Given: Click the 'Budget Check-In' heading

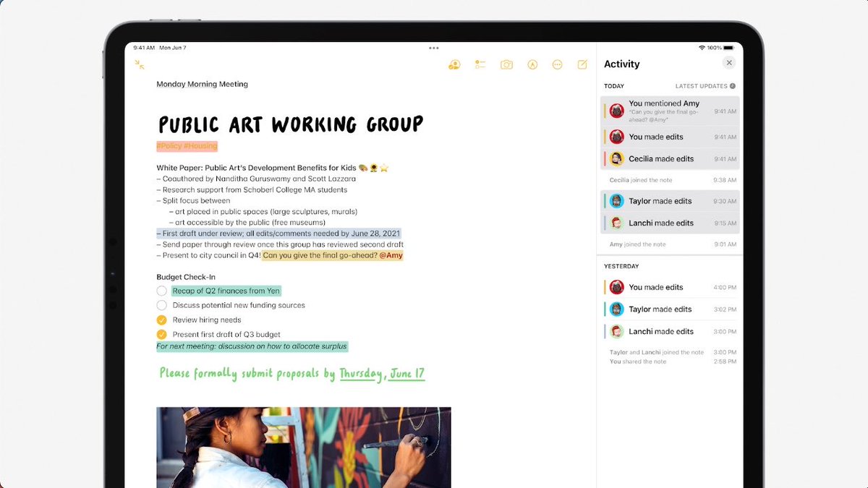Looking at the screenshot, I should (x=186, y=277).
